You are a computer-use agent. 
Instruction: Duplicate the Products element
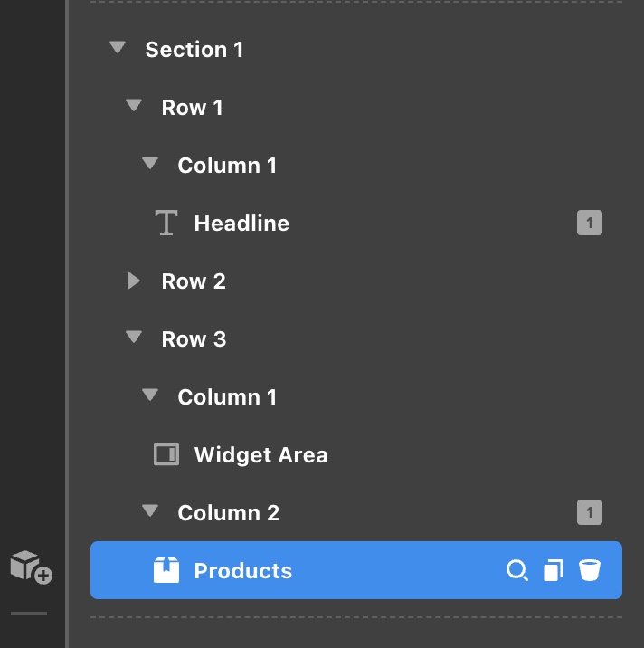[x=553, y=570]
